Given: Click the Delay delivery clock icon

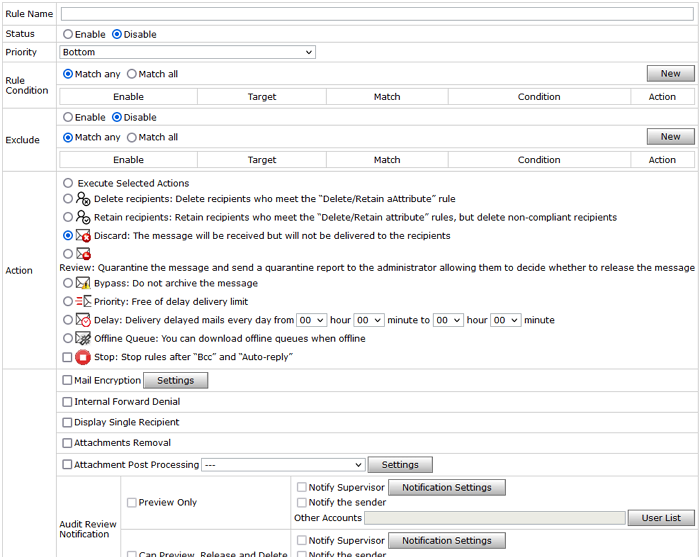Looking at the screenshot, I should pos(84,320).
